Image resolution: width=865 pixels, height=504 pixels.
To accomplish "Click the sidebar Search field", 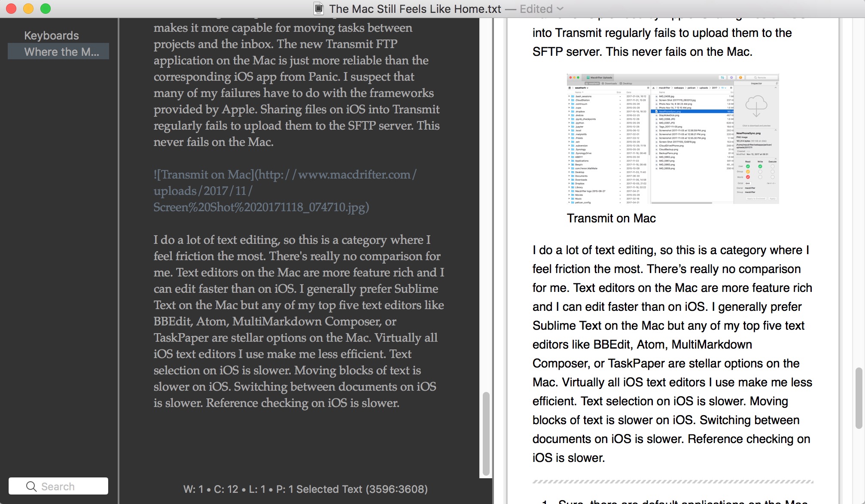I will tap(58, 486).
